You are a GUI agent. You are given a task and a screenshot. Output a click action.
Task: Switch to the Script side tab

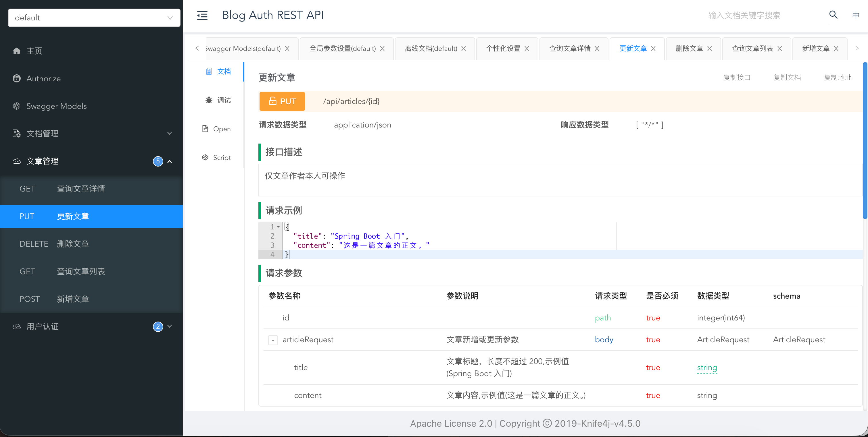tap(216, 158)
